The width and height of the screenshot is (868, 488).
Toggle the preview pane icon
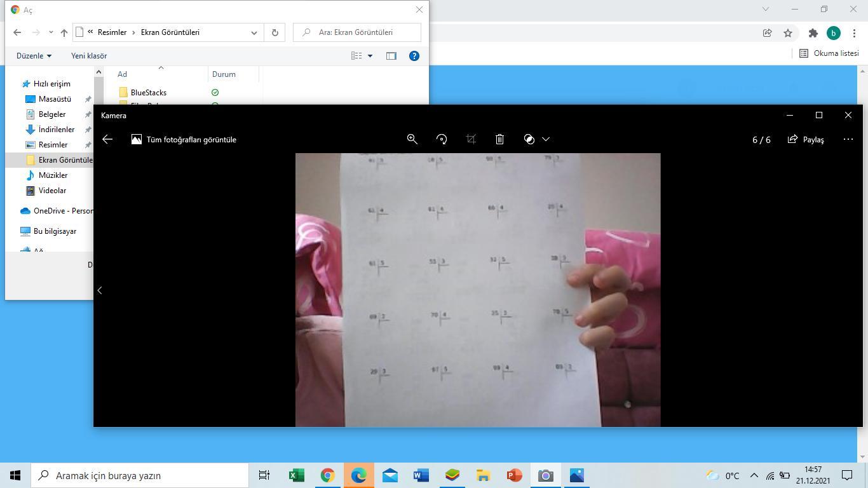click(x=391, y=56)
